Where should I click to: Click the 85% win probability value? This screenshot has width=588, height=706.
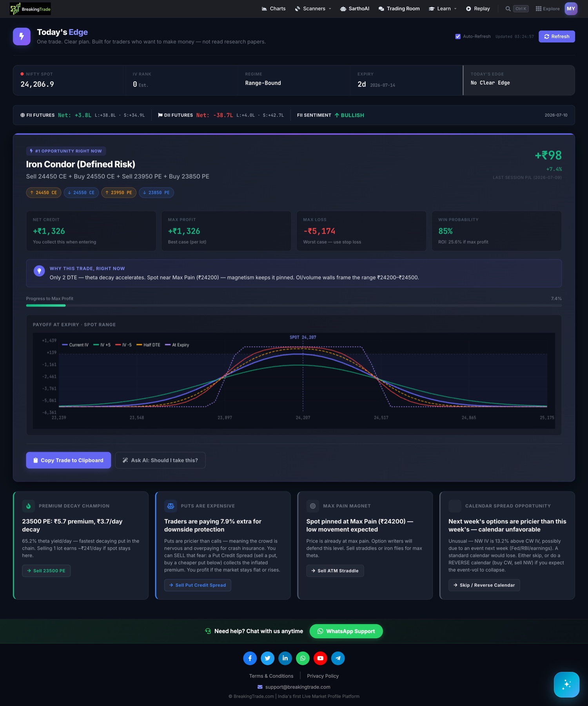pyautogui.click(x=445, y=231)
